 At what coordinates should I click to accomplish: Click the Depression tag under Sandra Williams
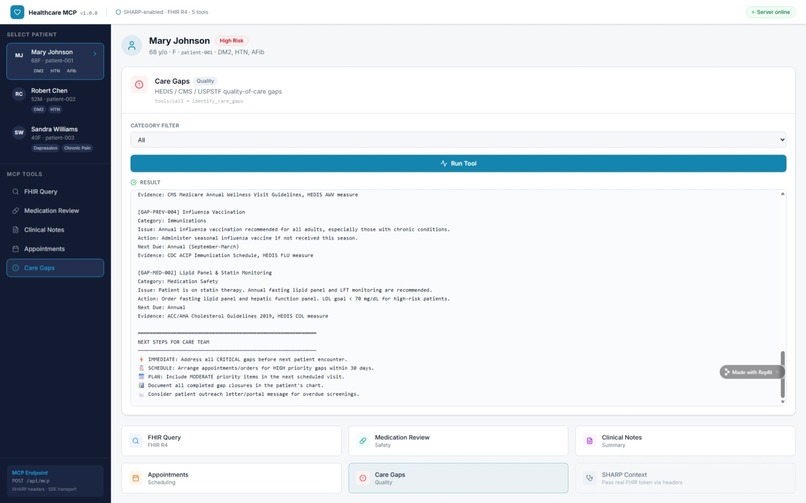pos(46,148)
